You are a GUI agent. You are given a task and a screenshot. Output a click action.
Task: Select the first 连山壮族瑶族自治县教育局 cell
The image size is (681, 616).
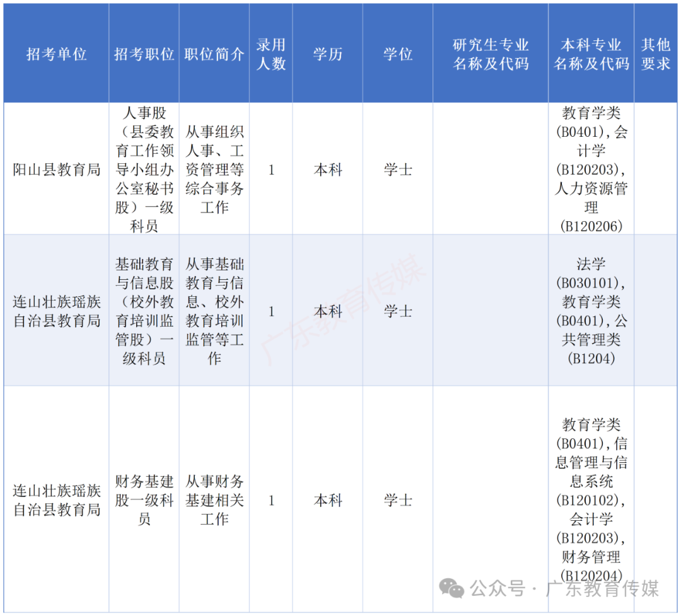coord(57,311)
